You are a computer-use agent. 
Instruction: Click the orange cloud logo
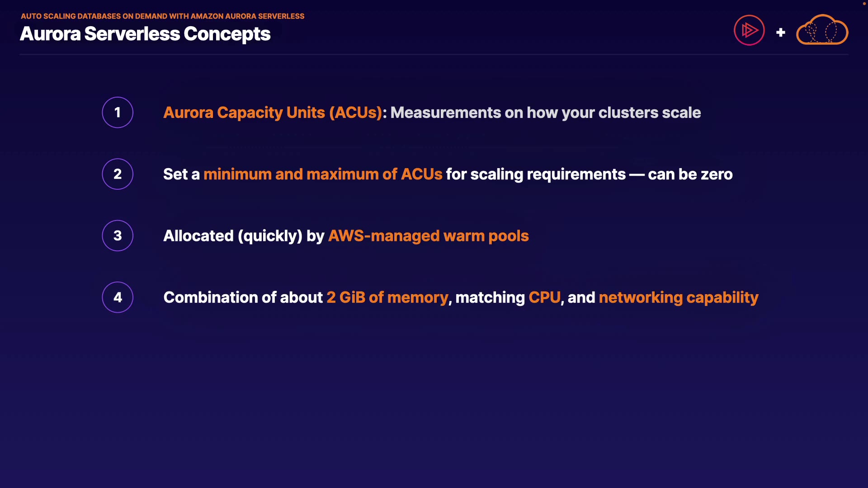click(822, 30)
